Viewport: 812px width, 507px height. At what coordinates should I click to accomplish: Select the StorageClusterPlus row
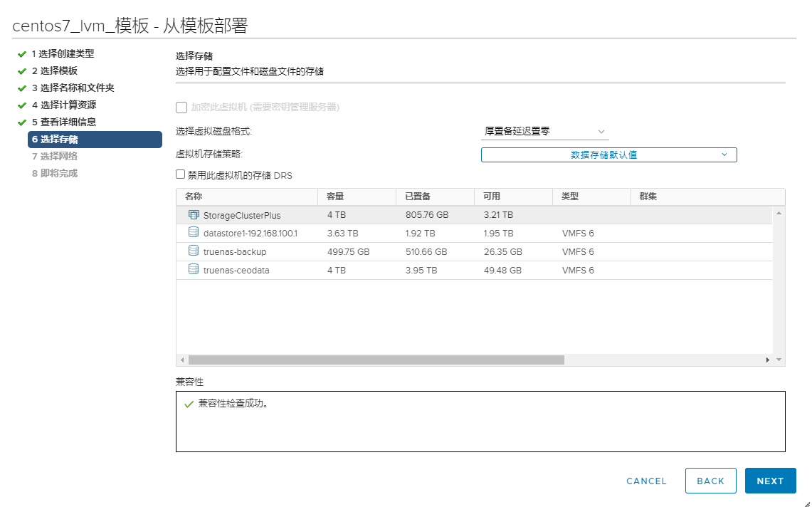[475, 215]
